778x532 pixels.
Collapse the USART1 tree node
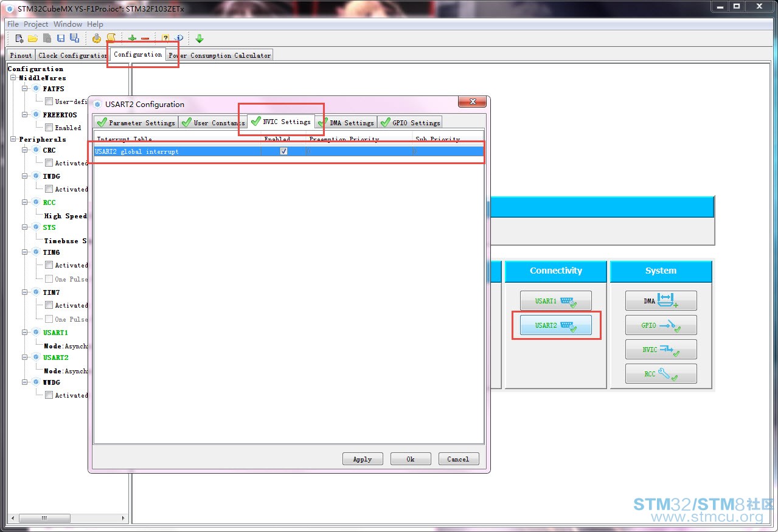[26, 333]
